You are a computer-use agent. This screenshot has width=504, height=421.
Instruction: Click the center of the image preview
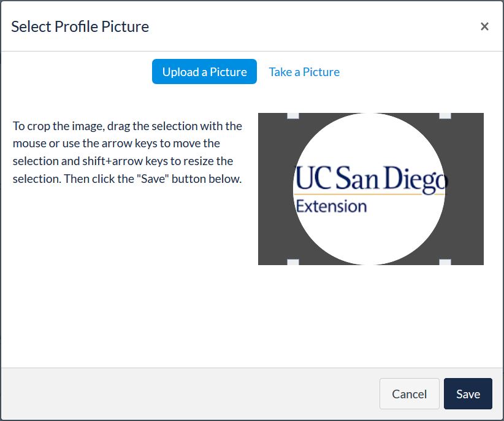[x=370, y=189]
